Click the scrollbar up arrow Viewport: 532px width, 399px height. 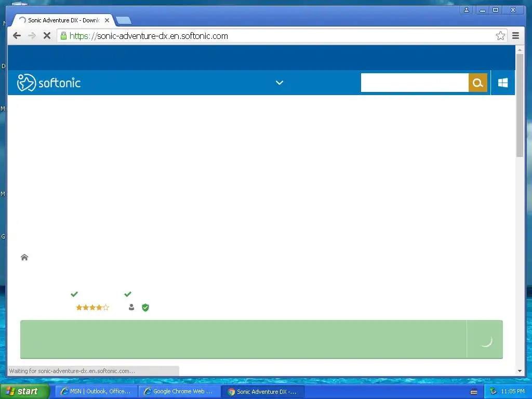pyautogui.click(x=520, y=50)
